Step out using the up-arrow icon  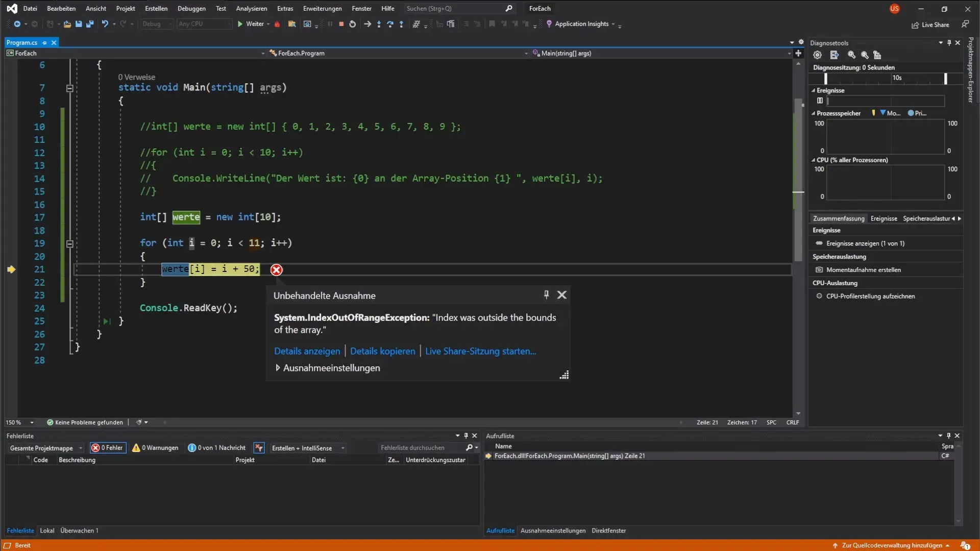(x=401, y=24)
